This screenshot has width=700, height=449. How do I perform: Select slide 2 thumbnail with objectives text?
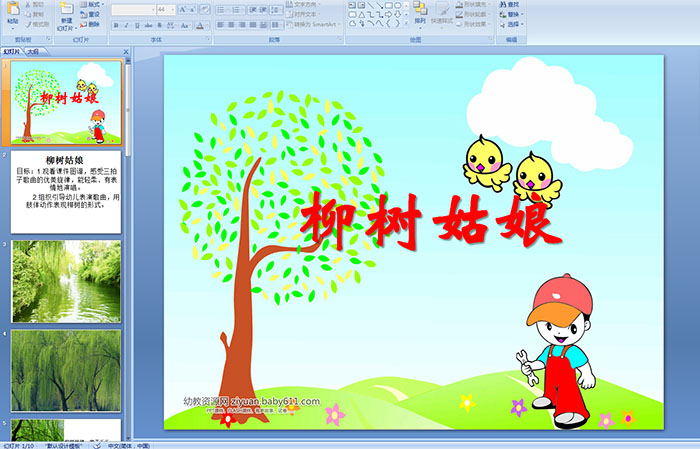click(66, 192)
